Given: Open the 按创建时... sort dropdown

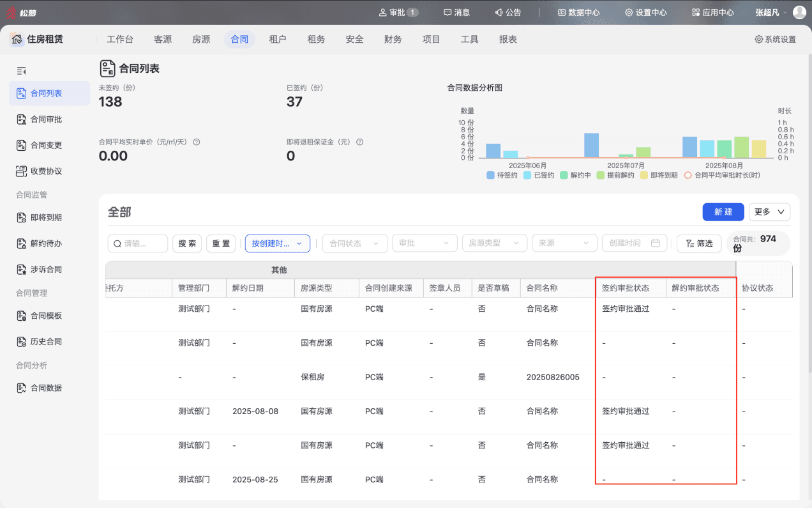Looking at the screenshot, I should (x=278, y=243).
